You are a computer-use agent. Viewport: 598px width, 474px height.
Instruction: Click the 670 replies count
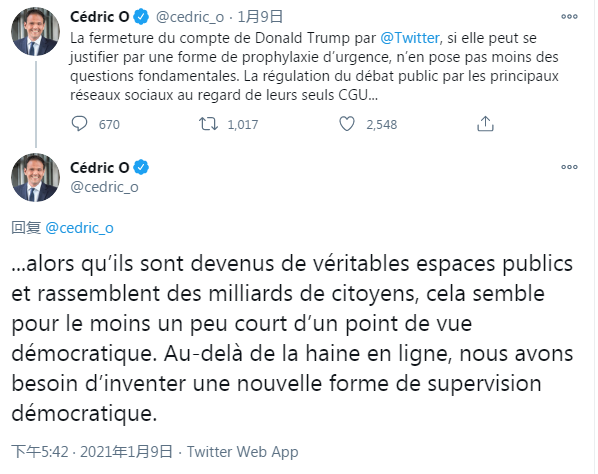109,124
